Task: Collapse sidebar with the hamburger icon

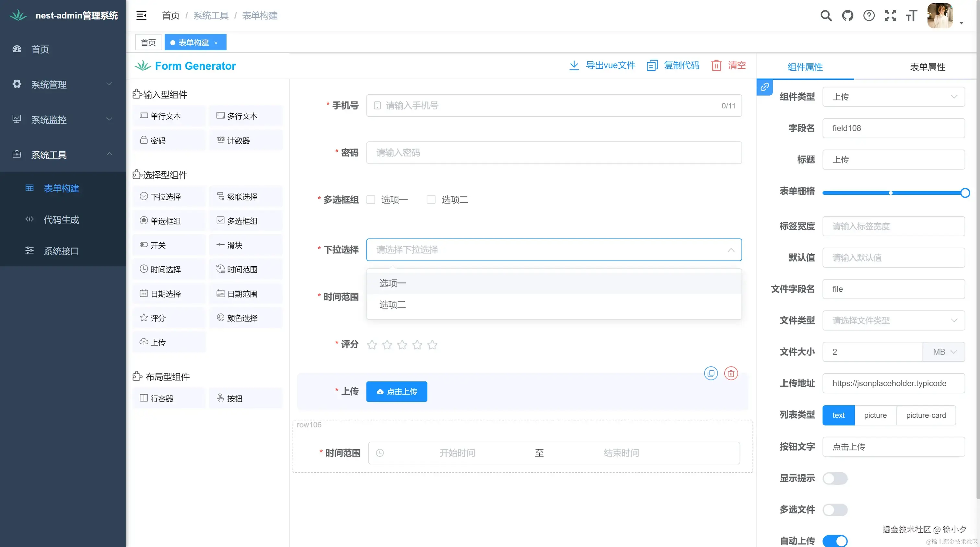Action: (142, 16)
